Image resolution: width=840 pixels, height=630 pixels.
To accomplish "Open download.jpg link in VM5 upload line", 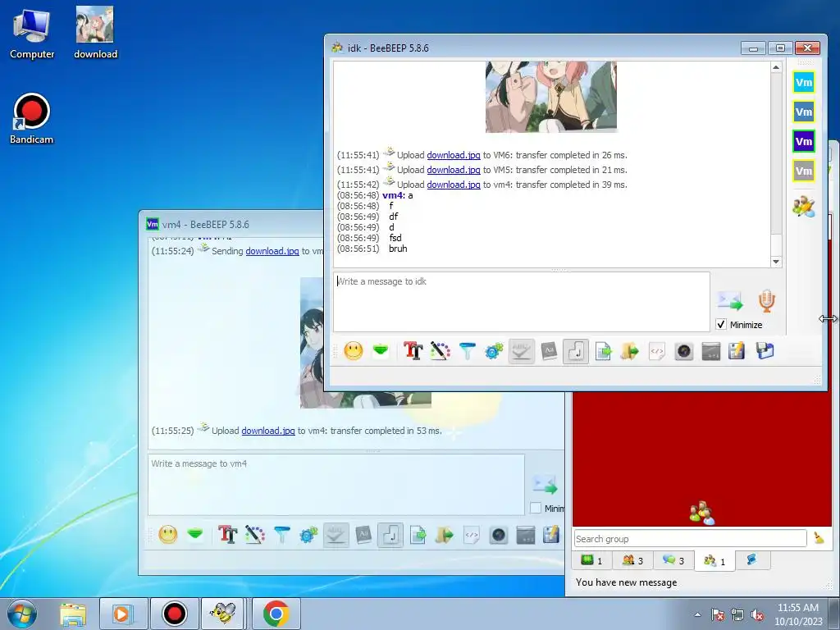I will tap(453, 170).
